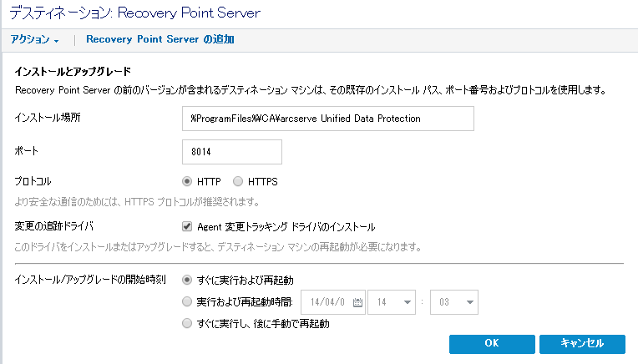
Task: Select the HTTP protocol radio button
Action: pos(187,181)
